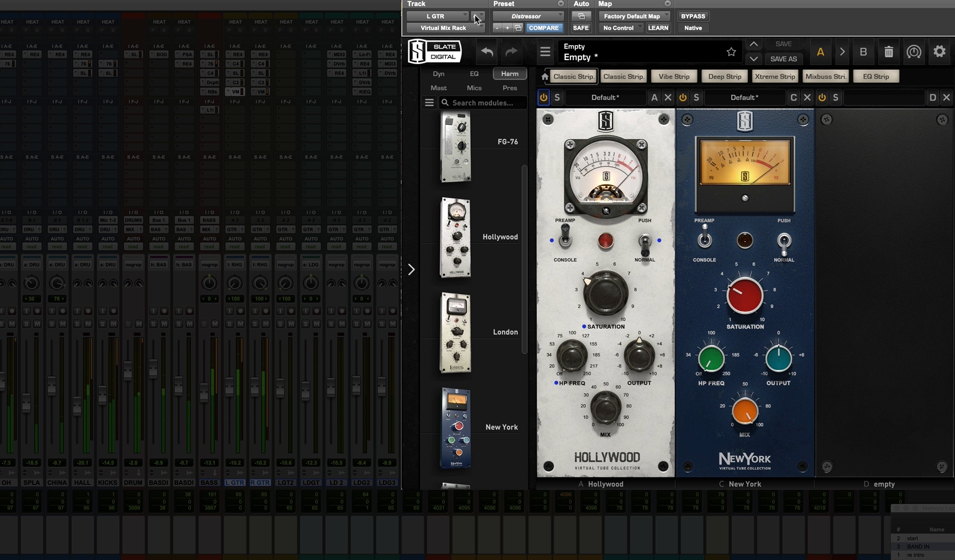Switch to the Harm module category

(x=510, y=73)
